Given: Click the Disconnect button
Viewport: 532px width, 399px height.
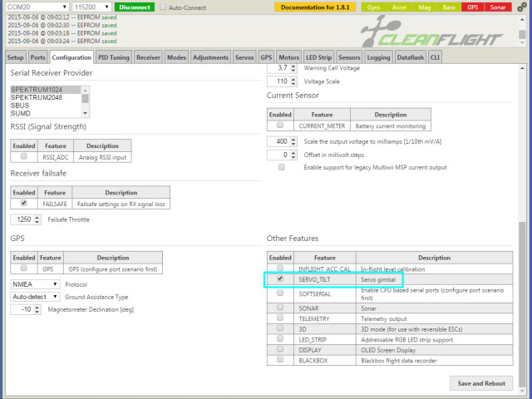Looking at the screenshot, I should (135, 7).
